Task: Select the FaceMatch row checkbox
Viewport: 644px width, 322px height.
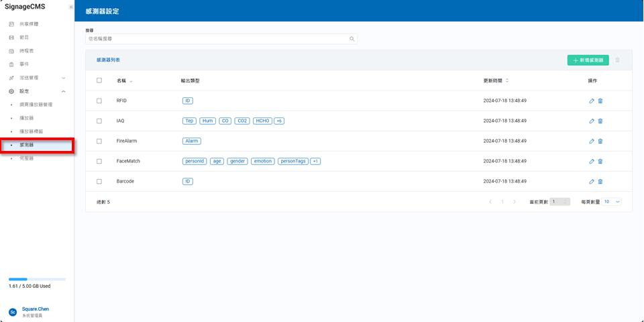Action: (x=99, y=161)
